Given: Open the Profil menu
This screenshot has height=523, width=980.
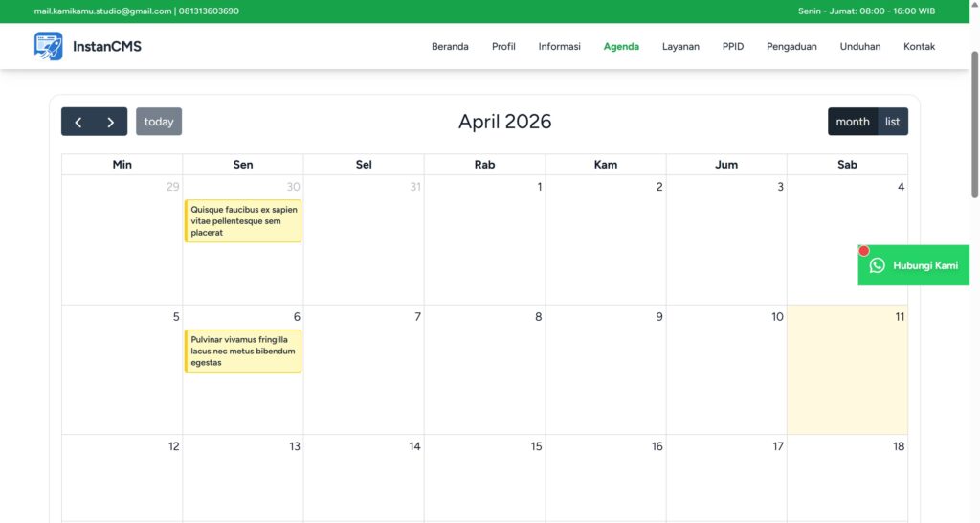Looking at the screenshot, I should point(503,46).
